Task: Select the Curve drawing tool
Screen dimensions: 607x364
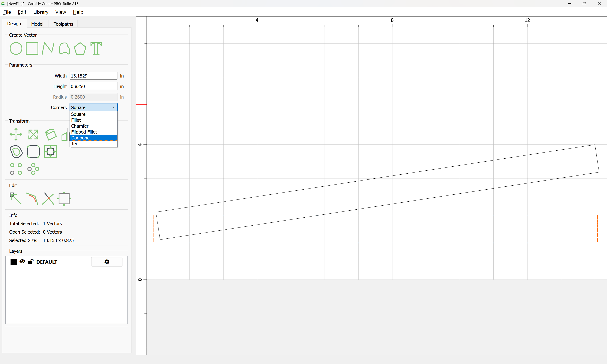Action: coord(64,48)
